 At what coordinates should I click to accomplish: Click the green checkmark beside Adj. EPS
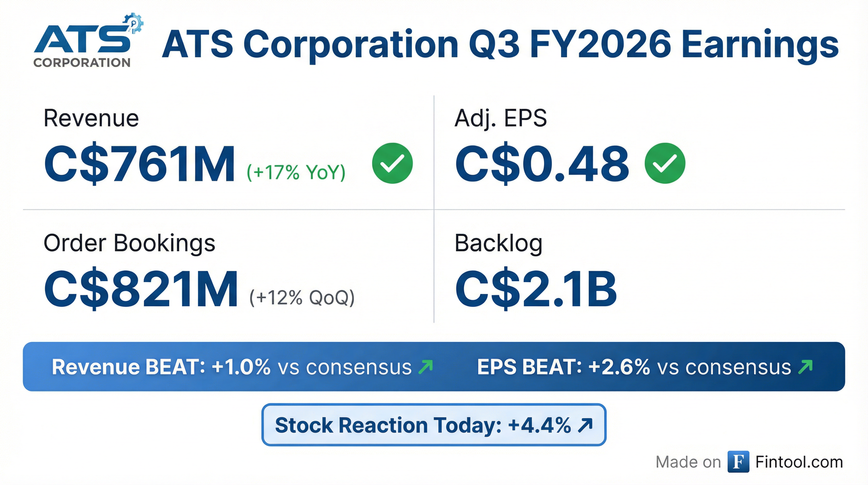665,163
